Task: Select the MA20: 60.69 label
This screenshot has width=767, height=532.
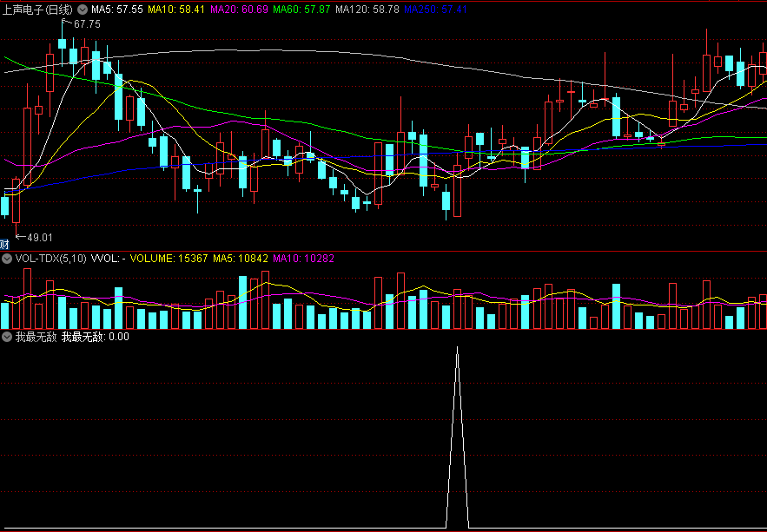Action: pos(239,10)
